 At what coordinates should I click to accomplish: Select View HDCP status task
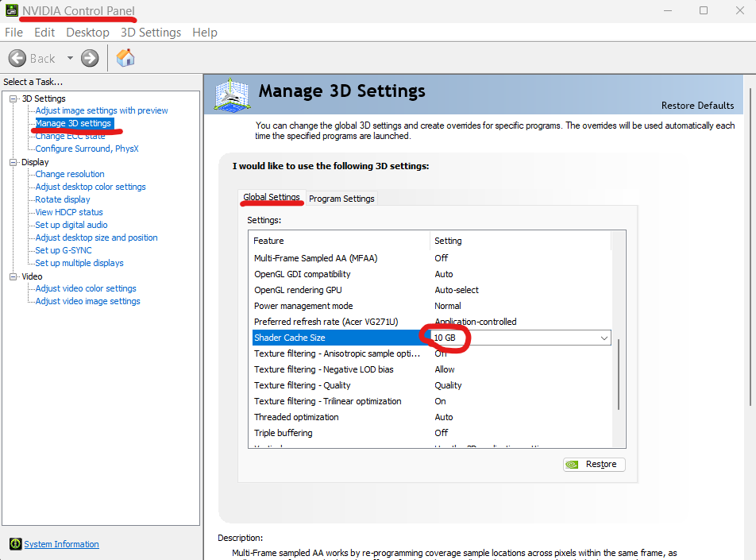tap(69, 212)
